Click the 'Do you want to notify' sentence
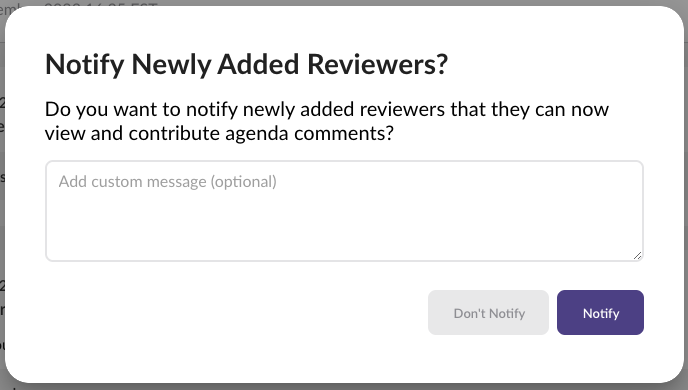Image resolution: width=688 pixels, height=390 pixels. [x=141, y=109]
